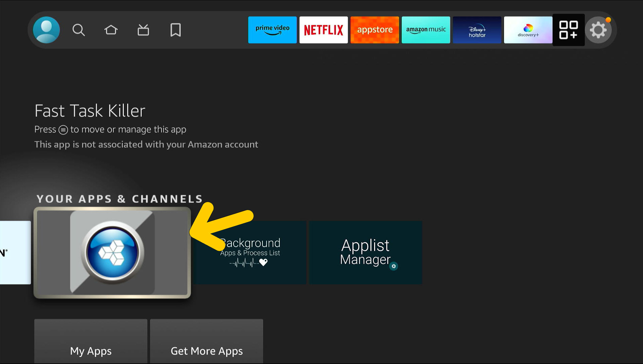Click the 'not associated with your Amazon account' text
Screen dimensions: 643x364
[x=146, y=145]
